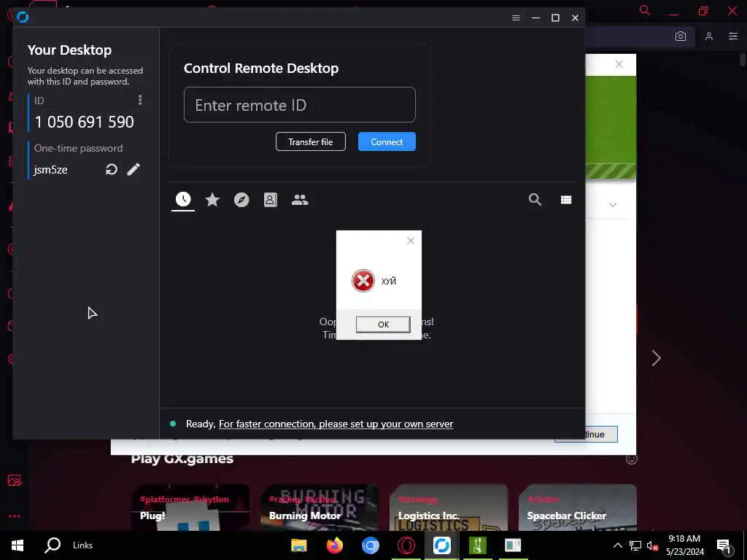Open Opera sidebar three-dots more icon
Screen dimensions: 747x560
15,516
